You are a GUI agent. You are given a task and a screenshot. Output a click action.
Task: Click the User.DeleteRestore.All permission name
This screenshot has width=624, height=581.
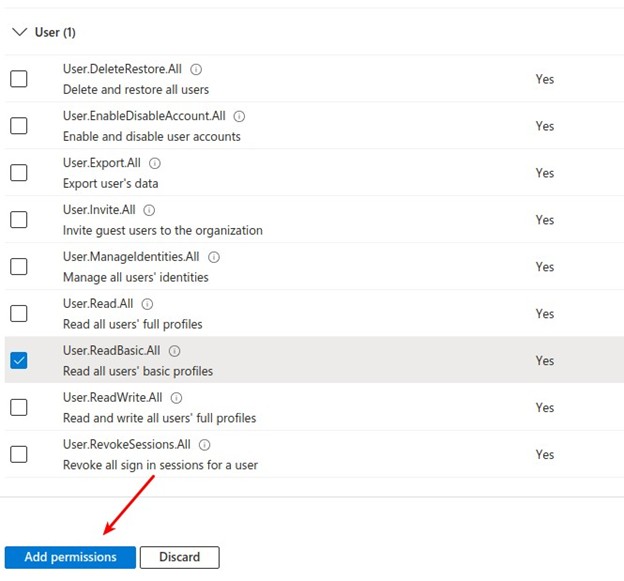(122, 69)
